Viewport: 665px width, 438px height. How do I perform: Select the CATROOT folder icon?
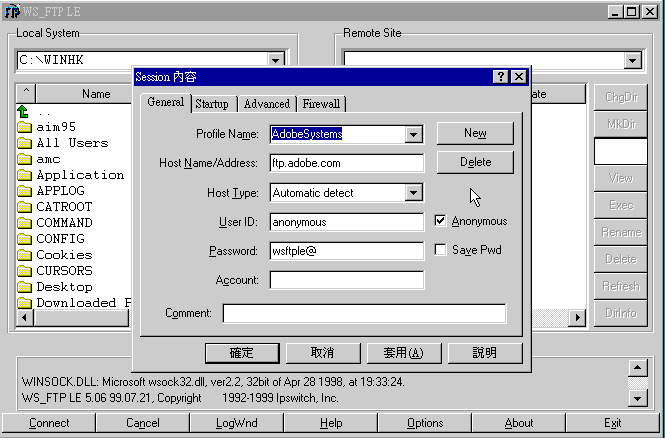click(24, 207)
